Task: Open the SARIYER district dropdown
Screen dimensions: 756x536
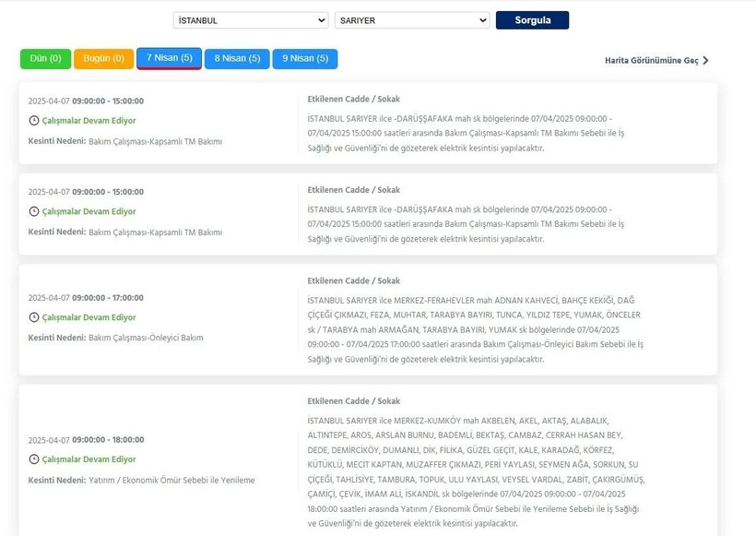Action: 412,20
